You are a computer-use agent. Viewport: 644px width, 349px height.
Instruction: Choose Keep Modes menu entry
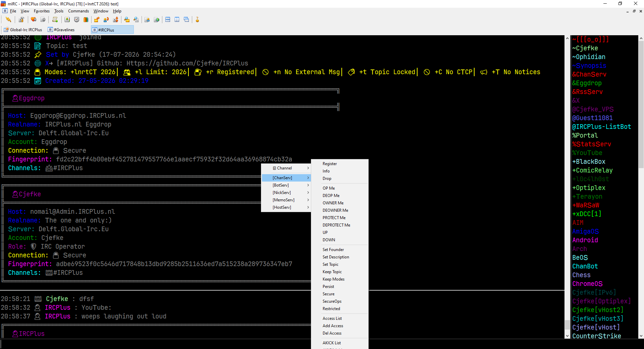(x=340, y=279)
